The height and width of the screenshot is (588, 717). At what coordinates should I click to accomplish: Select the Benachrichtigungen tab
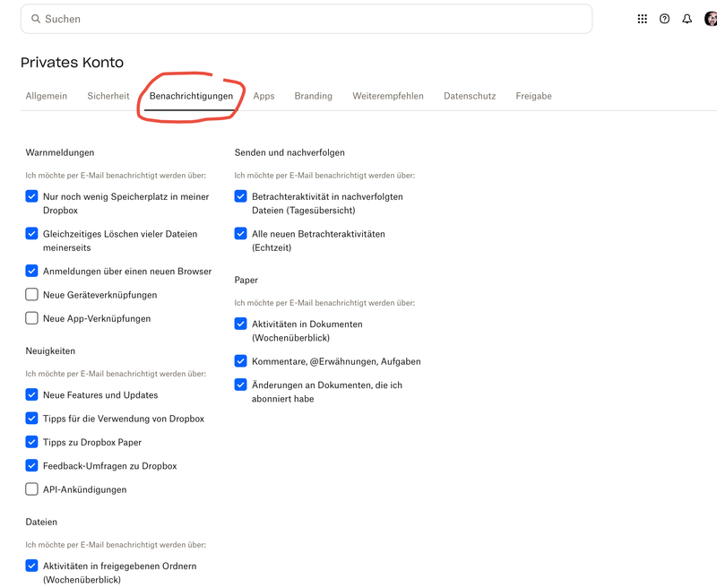click(x=191, y=96)
